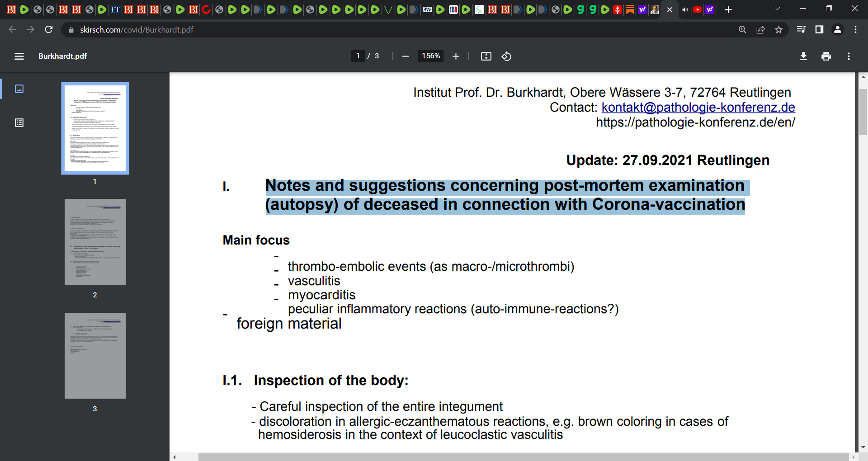This screenshot has width=868, height=461.
Task: Click the 'foreign material' text
Action: pyautogui.click(x=289, y=324)
